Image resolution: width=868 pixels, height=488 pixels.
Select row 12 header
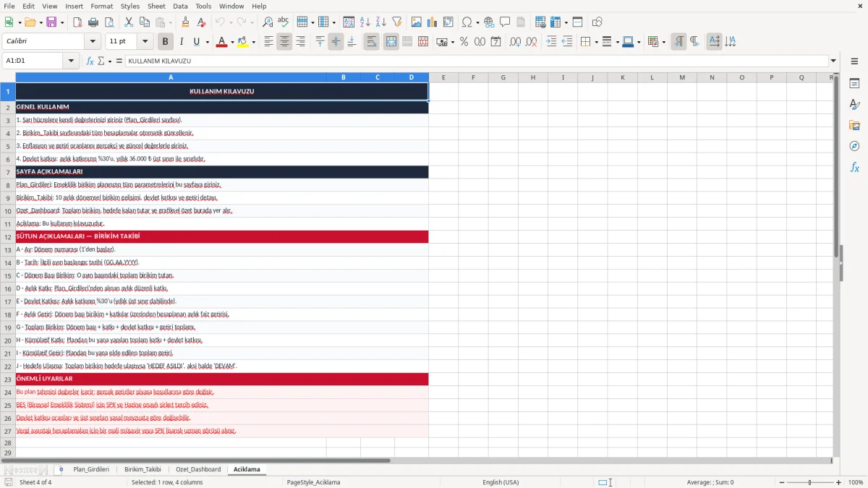tap(8, 236)
